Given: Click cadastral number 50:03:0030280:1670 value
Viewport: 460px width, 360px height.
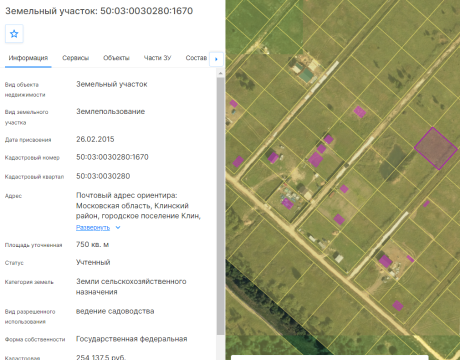Looking at the screenshot, I should [112, 157].
